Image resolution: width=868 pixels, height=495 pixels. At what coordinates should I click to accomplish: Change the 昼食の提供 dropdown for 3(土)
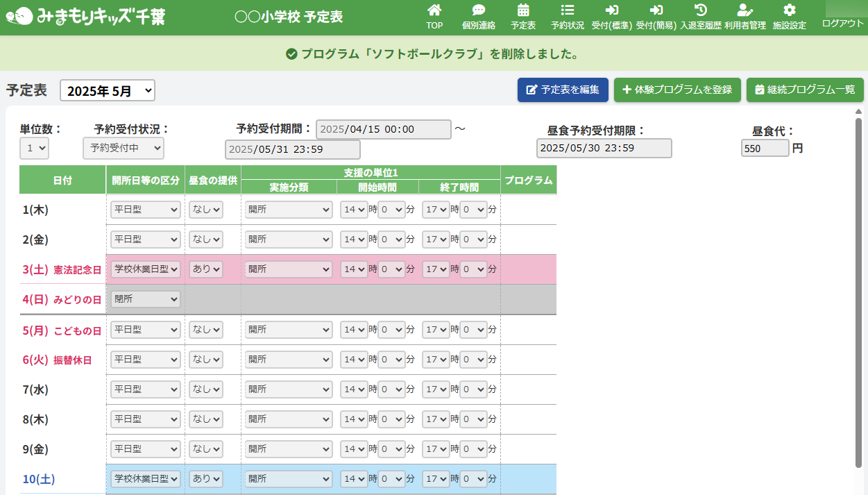205,269
